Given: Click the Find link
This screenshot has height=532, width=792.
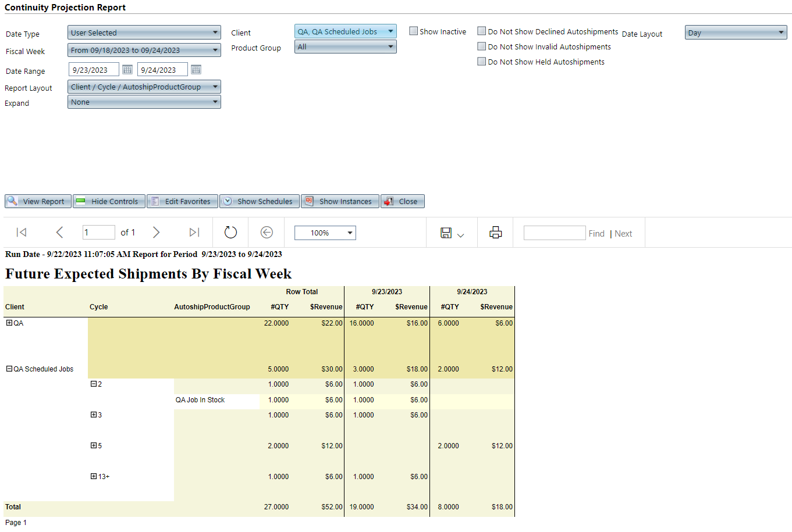Looking at the screenshot, I should (x=596, y=234).
